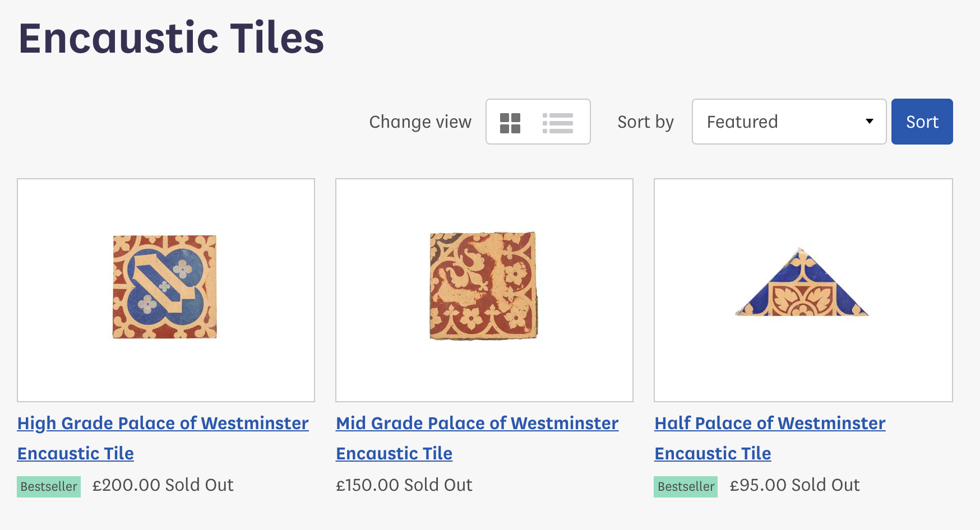The height and width of the screenshot is (530, 980).
Task: Click the £150.00 Sold Out price
Action: (404, 485)
